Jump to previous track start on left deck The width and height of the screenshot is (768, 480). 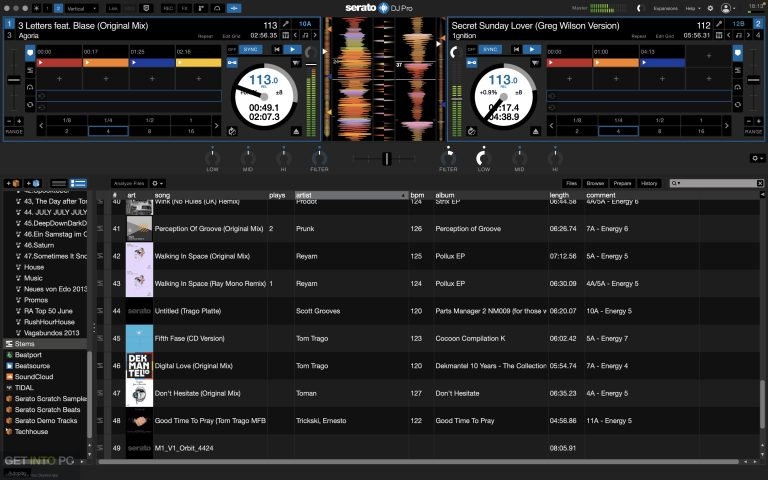tap(277, 49)
